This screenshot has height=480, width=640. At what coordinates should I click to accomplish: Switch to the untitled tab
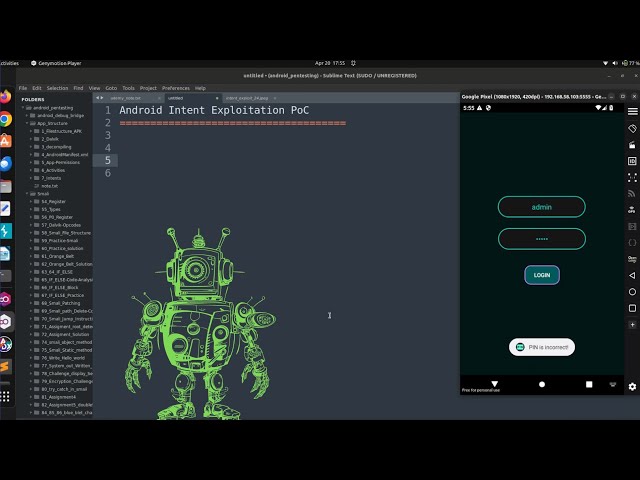coord(192,98)
